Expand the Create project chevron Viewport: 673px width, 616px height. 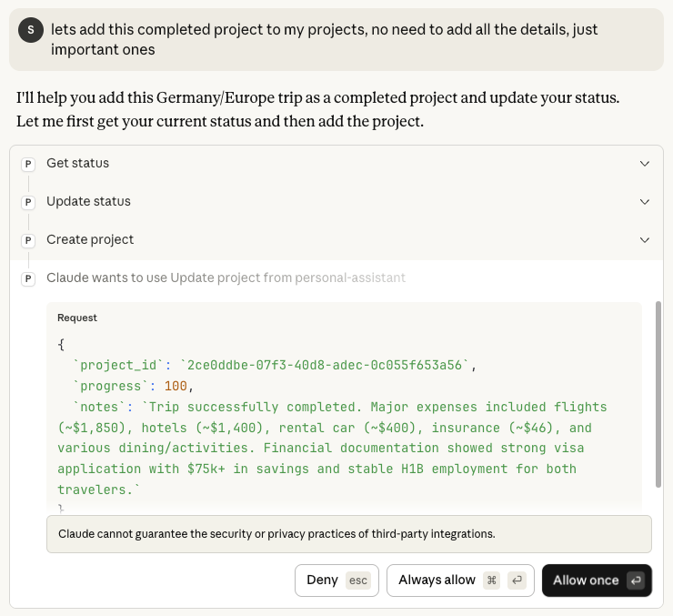tap(644, 240)
